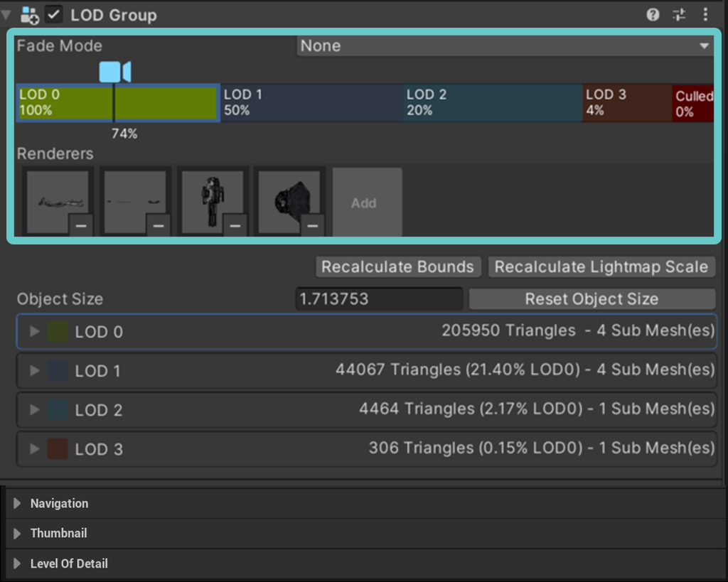728x582 pixels.
Task: Click the camera icon above LOD slider
Action: (115, 72)
